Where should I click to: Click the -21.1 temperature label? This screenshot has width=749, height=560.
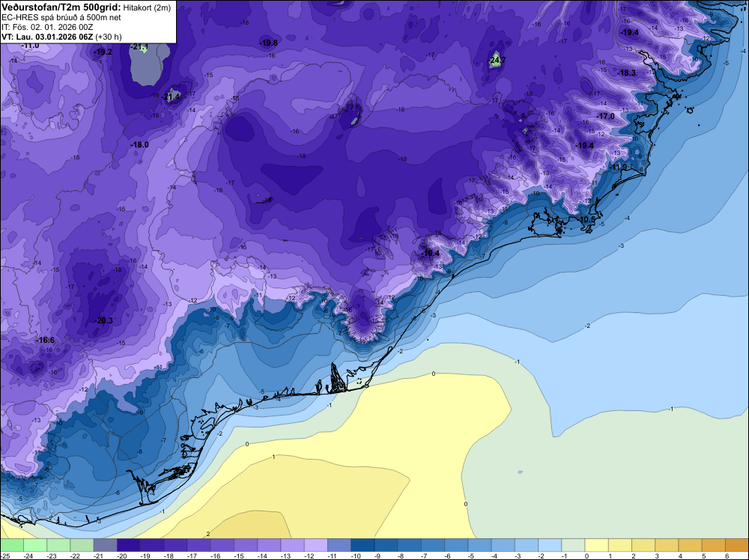[141, 46]
